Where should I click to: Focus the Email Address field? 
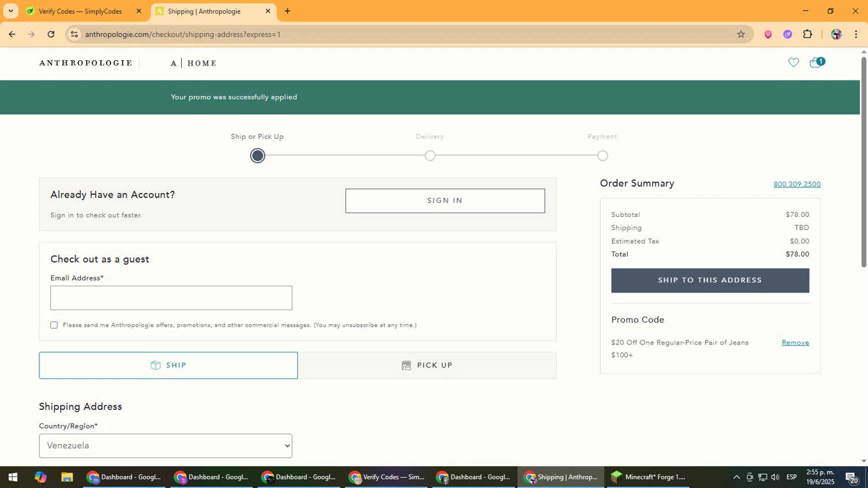coord(171,298)
